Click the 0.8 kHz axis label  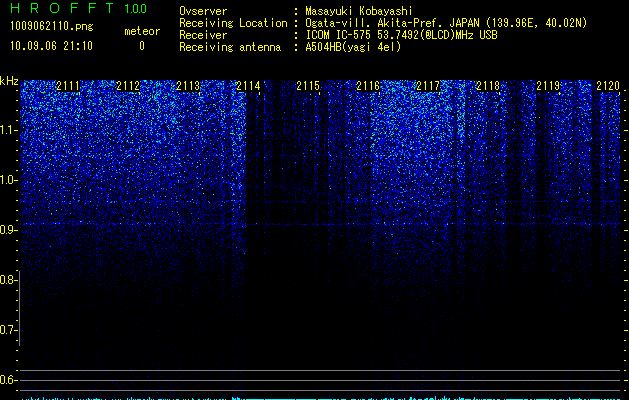click(x=8, y=280)
